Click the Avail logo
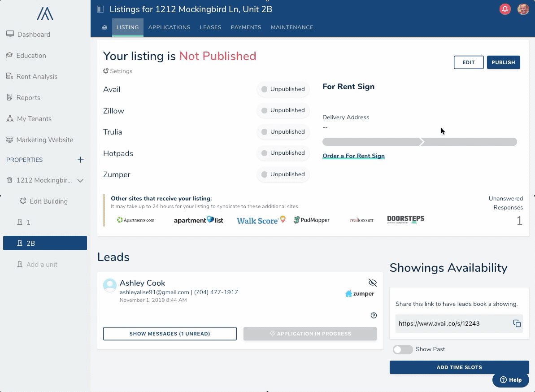This screenshot has width=535, height=392. click(x=45, y=14)
